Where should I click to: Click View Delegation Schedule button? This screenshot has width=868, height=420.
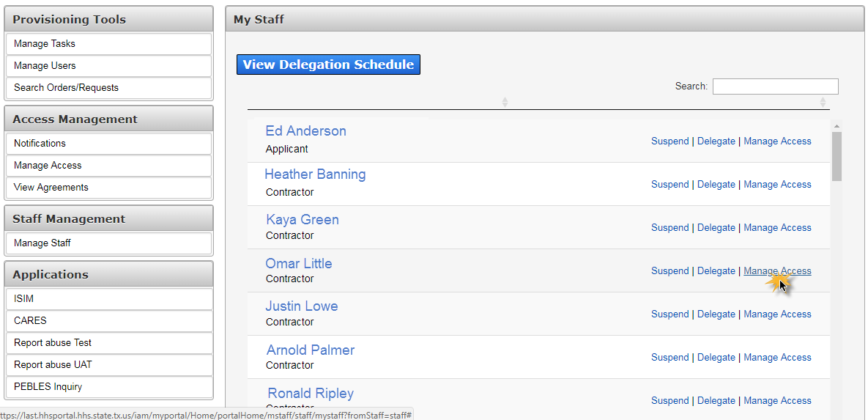pyautogui.click(x=328, y=65)
